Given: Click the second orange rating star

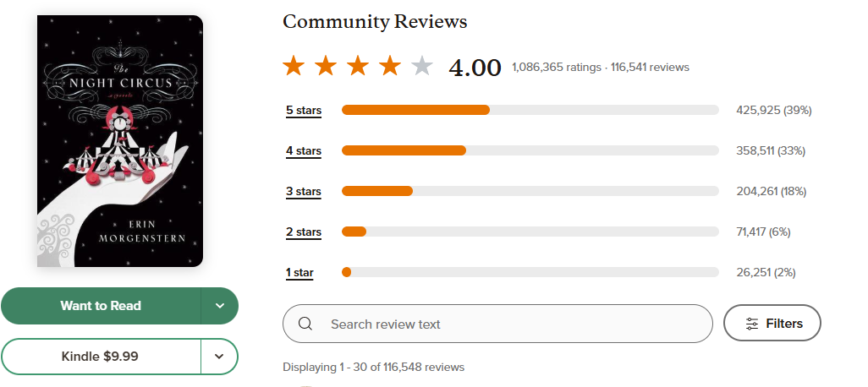Looking at the screenshot, I should 326,66.
